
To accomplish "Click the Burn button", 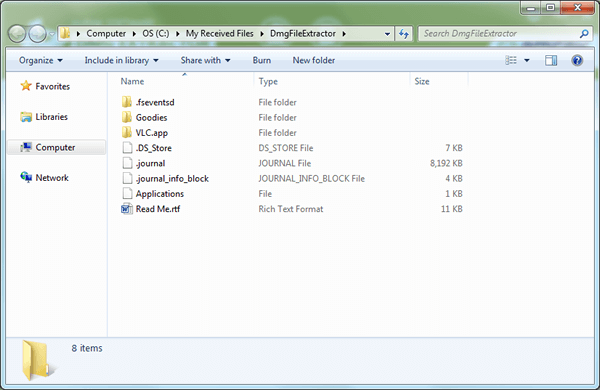I will (x=262, y=60).
